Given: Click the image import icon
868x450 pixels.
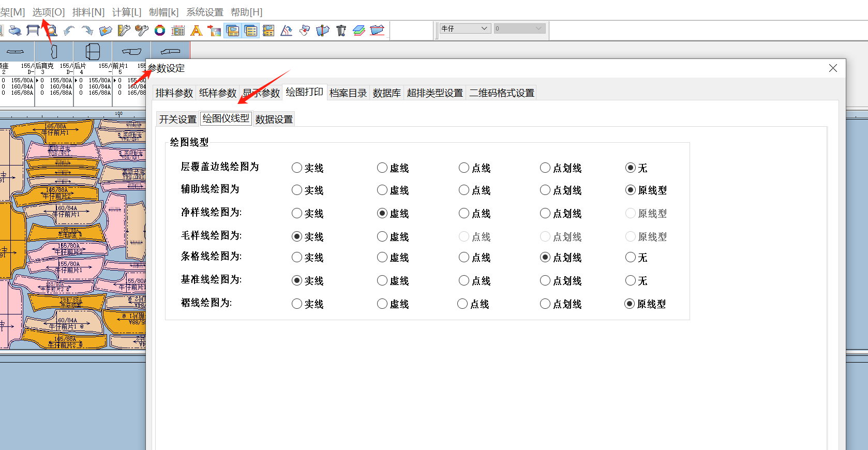Looking at the screenshot, I should coord(214,31).
